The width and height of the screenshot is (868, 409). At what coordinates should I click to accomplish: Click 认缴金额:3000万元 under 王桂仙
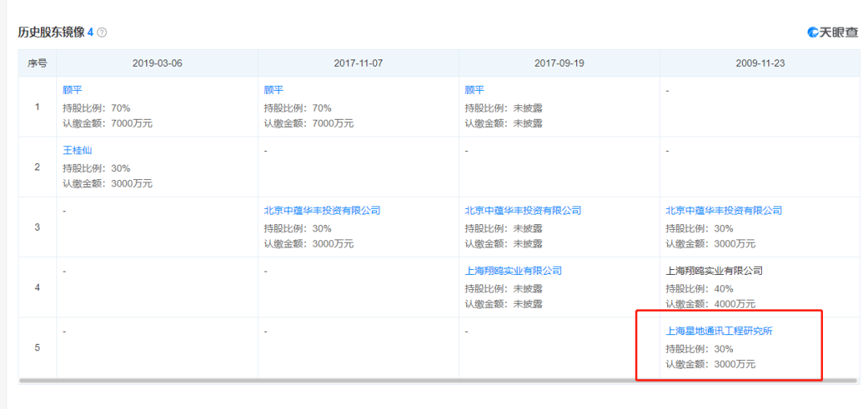pos(108,183)
